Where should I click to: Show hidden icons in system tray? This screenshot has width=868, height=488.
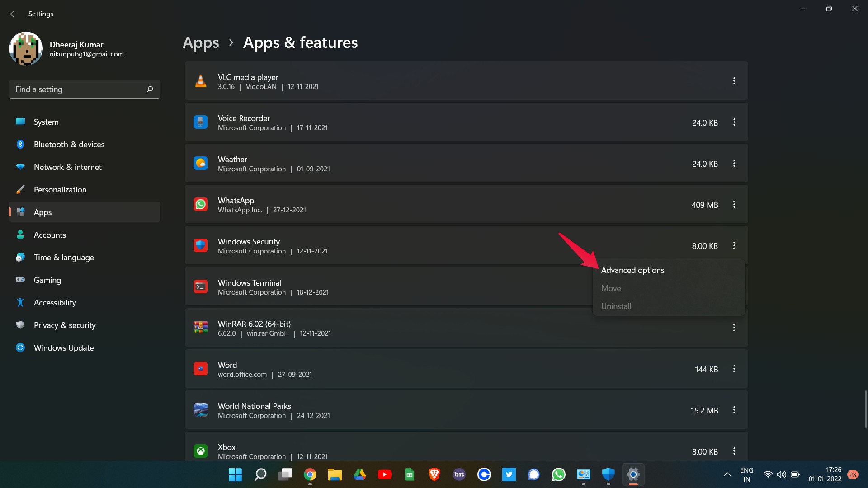[x=727, y=474]
